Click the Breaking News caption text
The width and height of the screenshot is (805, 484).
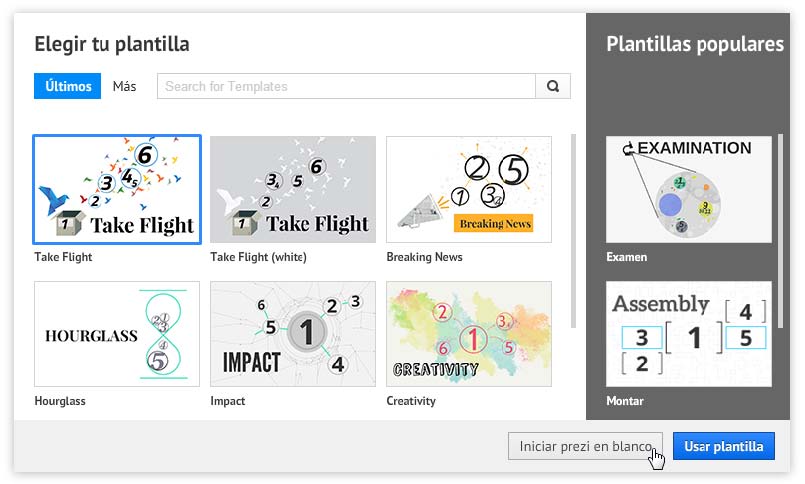pyautogui.click(x=424, y=257)
